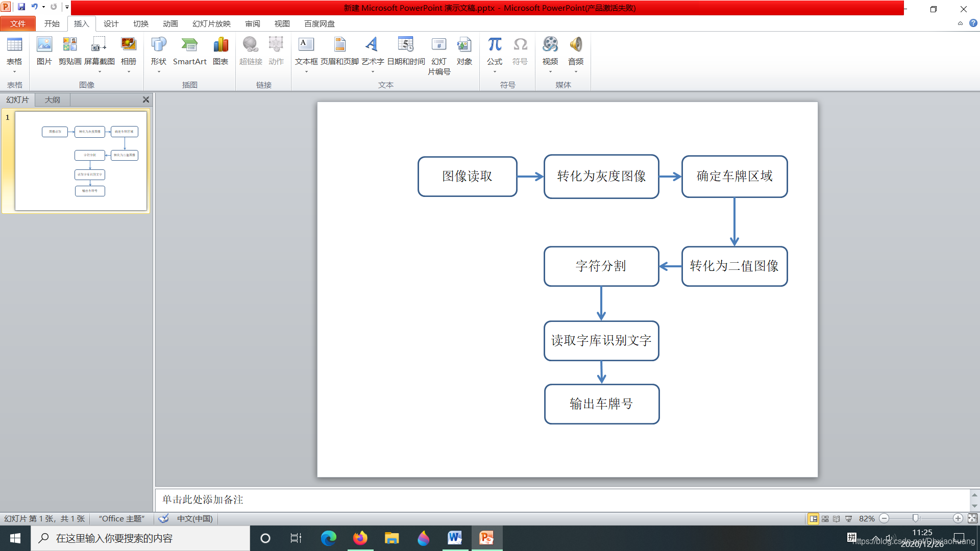Image resolution: width=980 pixels, height=551 pixels.
Task: Open the Design ribbon tab
Action: pyautogui.click(x=111, y=23)
